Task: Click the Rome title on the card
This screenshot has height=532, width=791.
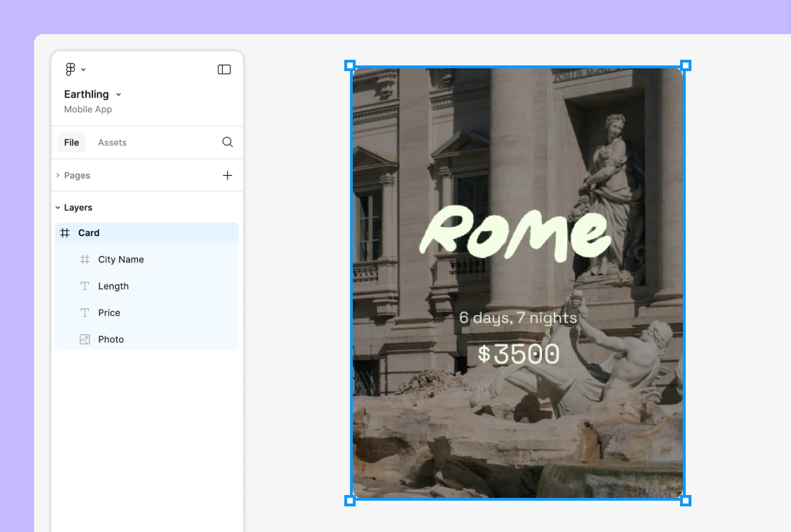Action: tap(515, 234)
